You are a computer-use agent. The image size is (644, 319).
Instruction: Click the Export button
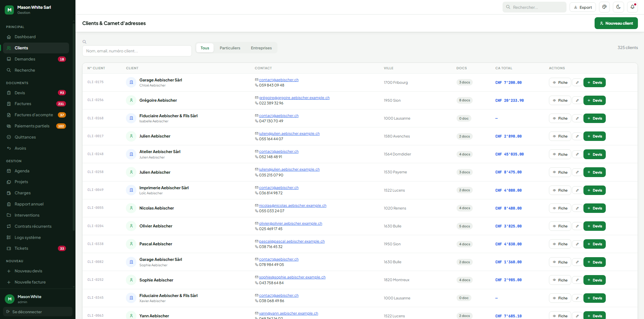pos(583,7)
